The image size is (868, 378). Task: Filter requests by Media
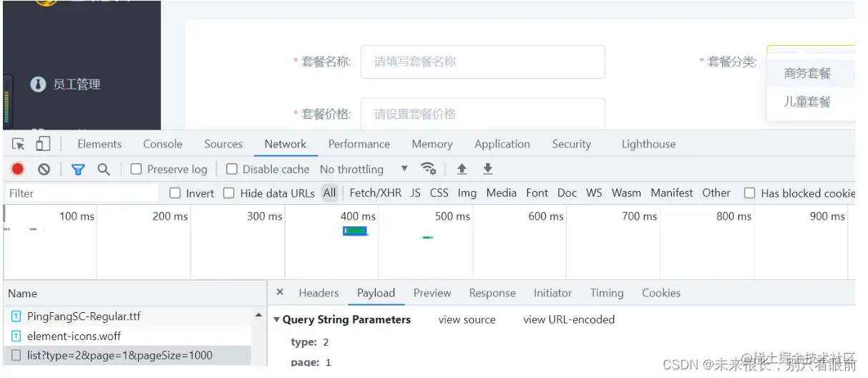(x=502, y=193)
